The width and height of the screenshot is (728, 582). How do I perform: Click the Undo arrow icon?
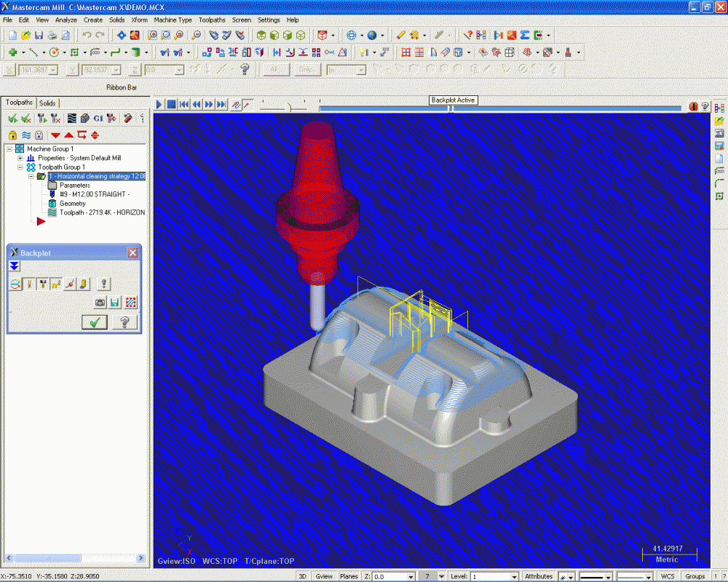87,35
